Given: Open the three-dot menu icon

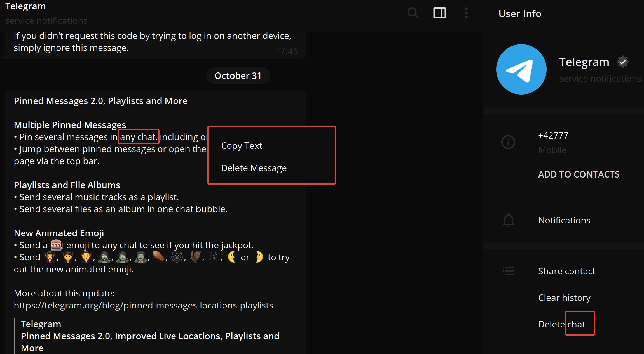Looking at the screenshot, I should 466,13.
